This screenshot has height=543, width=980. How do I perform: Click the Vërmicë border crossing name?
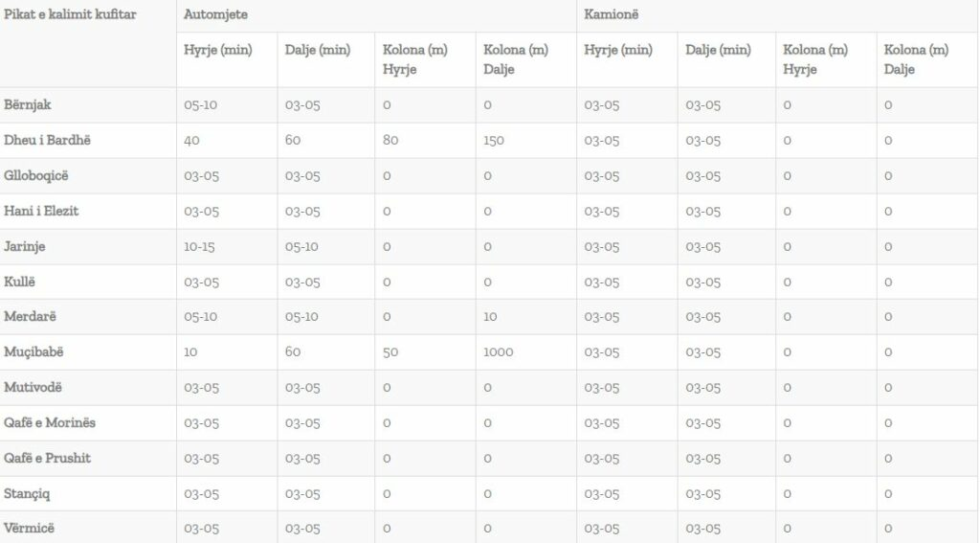pyautogui.click(x=30, y=528)
